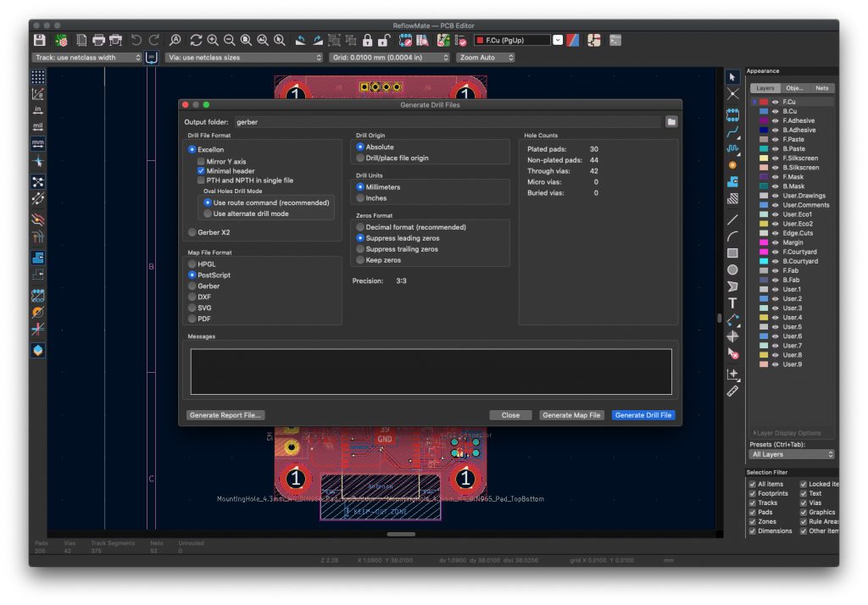Open the scripting console icon
868x605 pixels.
pyautogui.click(x=615, y=41)
